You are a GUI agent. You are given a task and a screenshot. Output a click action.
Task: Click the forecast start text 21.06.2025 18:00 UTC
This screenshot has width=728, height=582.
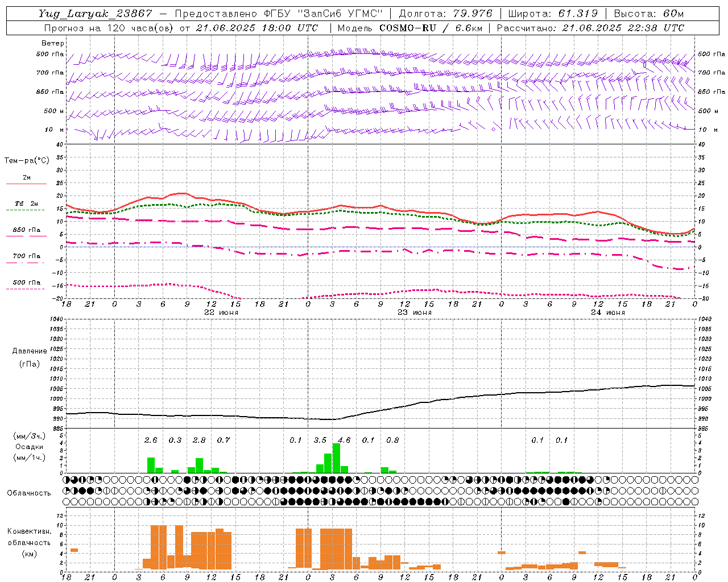point(257,28)
